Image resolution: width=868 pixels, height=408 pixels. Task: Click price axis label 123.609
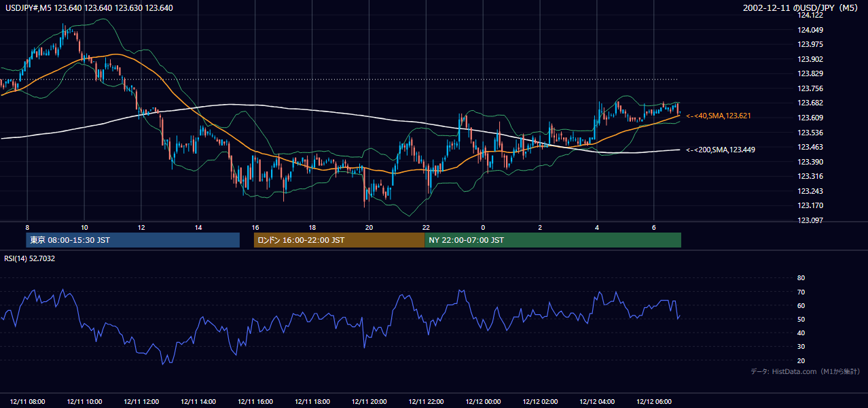810,118
